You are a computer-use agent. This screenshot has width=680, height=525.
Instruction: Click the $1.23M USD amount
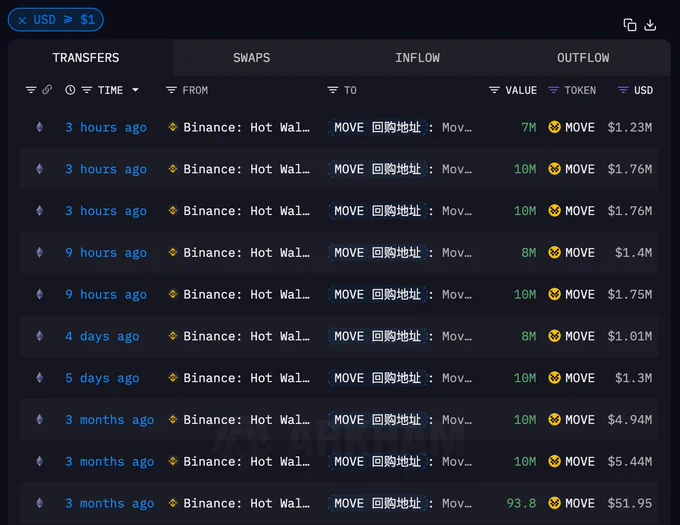coord(630,127)
